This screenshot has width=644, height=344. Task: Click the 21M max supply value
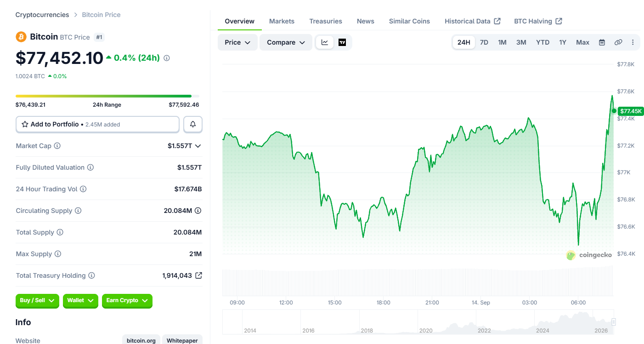[195, 254]
